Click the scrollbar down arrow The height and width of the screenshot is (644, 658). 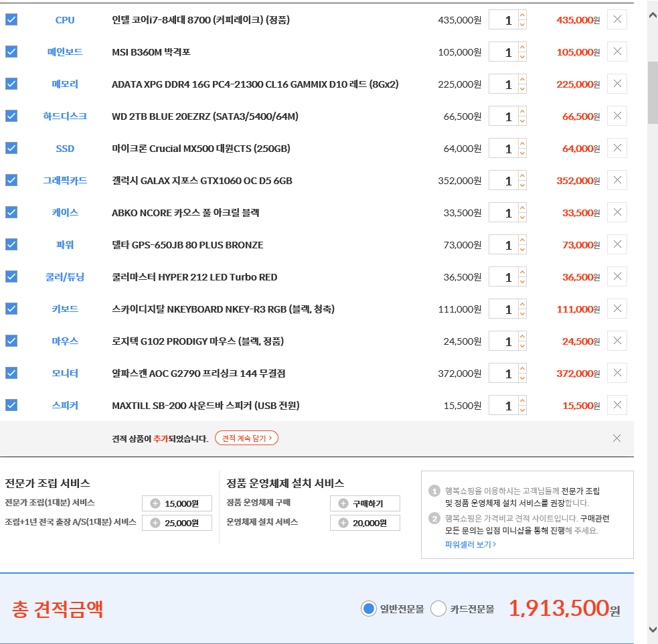(x=653, y=629)
